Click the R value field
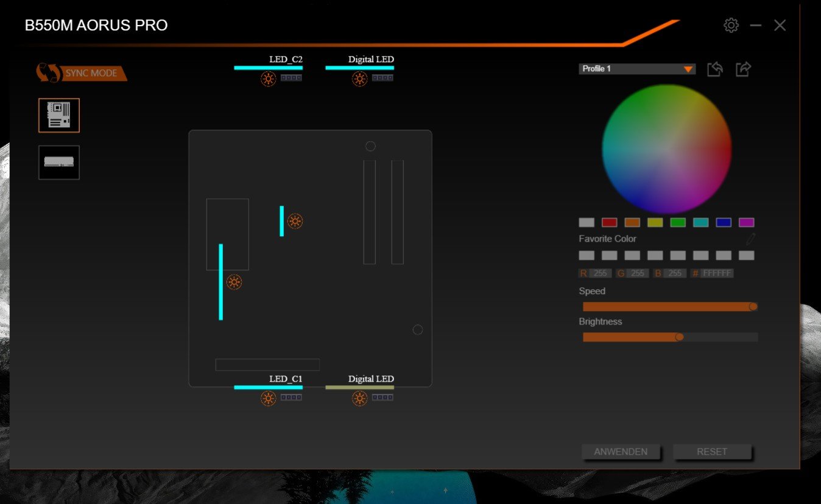This screenshot has height=504, width=821. coord(600,273)
